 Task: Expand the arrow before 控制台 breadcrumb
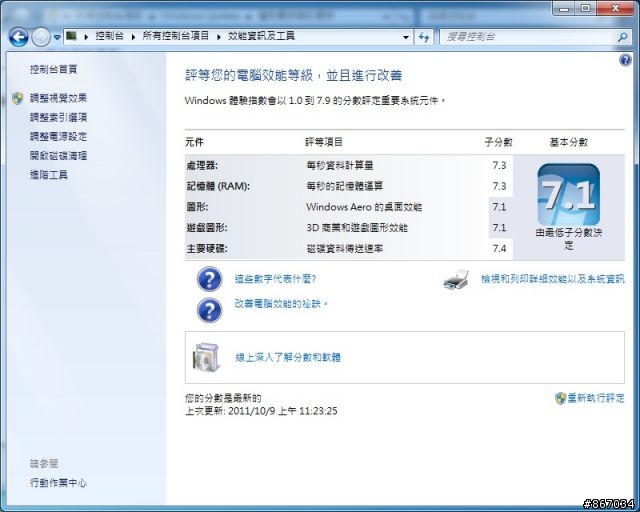(86, 37)
